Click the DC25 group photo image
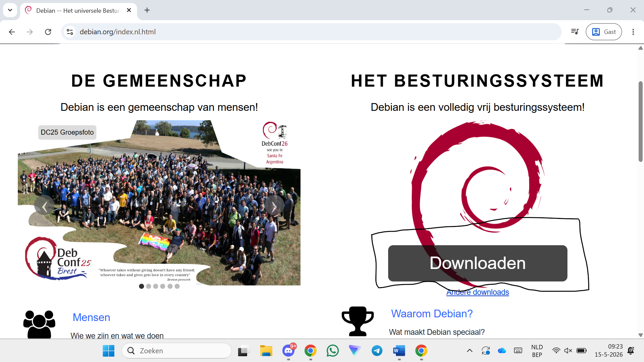Image resolution: width=644 pixels, height=362 pixels. pyautogui.click(x=159, y=203)
